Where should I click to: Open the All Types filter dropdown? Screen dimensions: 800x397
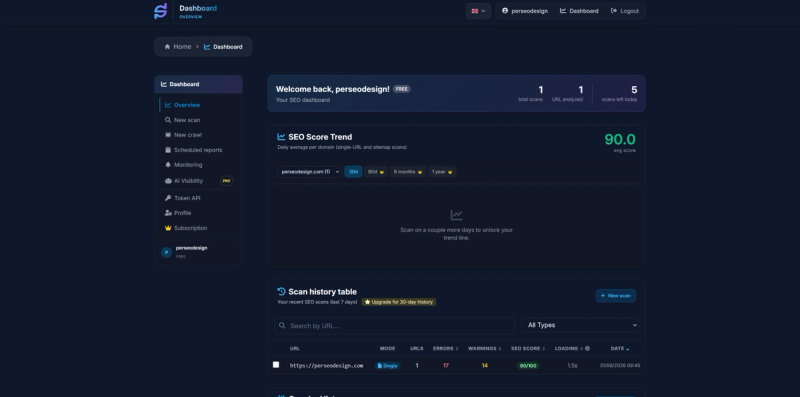click(580, 325)
